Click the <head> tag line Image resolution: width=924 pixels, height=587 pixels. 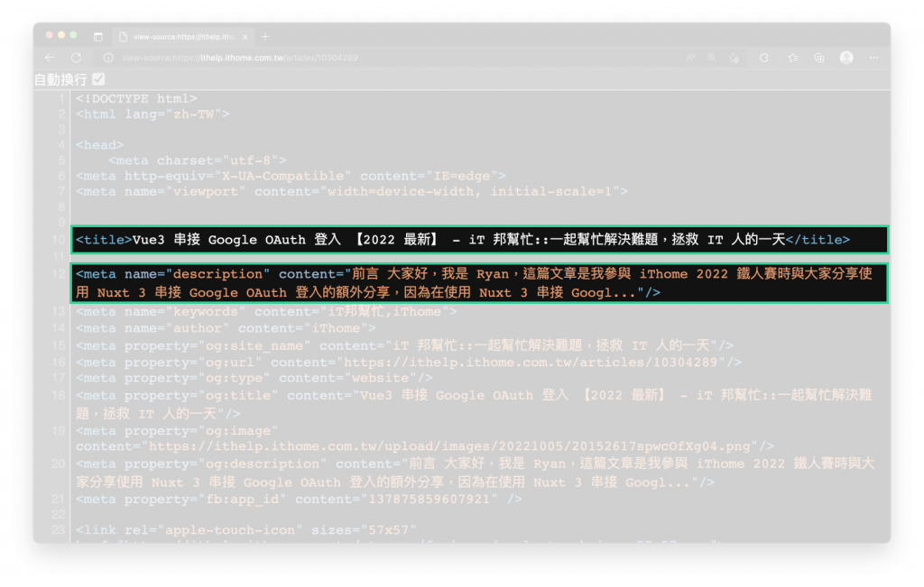click(99, 145)
